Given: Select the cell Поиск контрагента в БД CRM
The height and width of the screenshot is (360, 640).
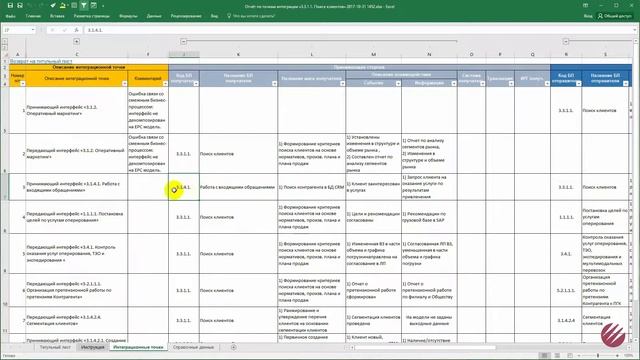Looking at the screenshot, I should 311,187.
